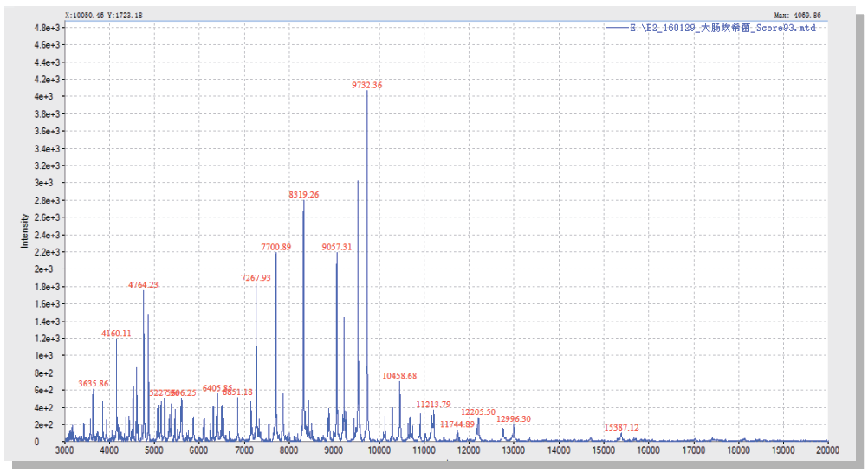Click the 11744.89 peak label
The image size is (868, 473).
click(x=457, y=424)
